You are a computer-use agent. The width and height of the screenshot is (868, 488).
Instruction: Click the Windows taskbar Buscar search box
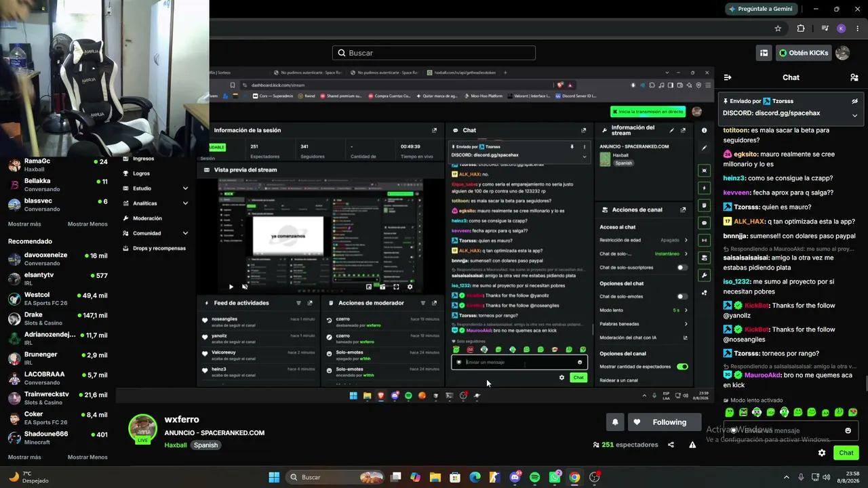[x=336, y=477]
